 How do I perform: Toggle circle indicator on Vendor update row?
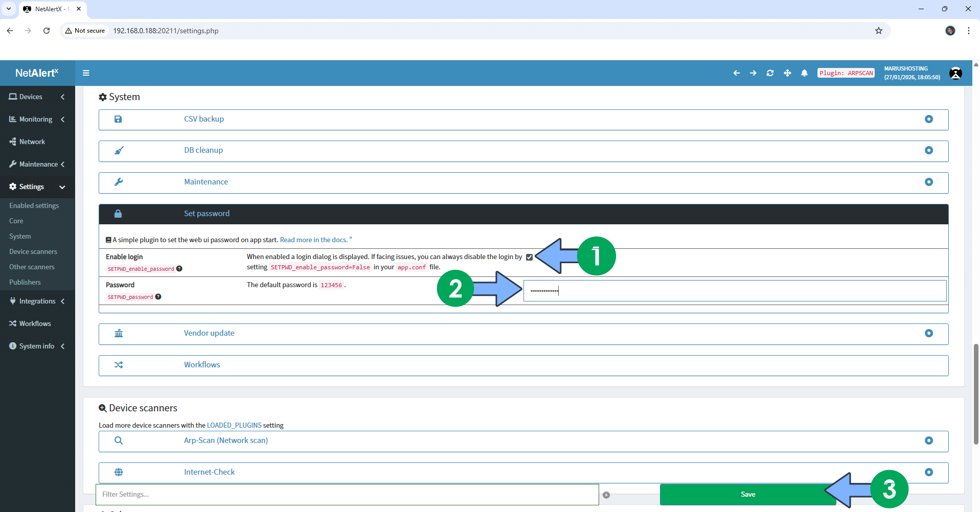(928, 333)
